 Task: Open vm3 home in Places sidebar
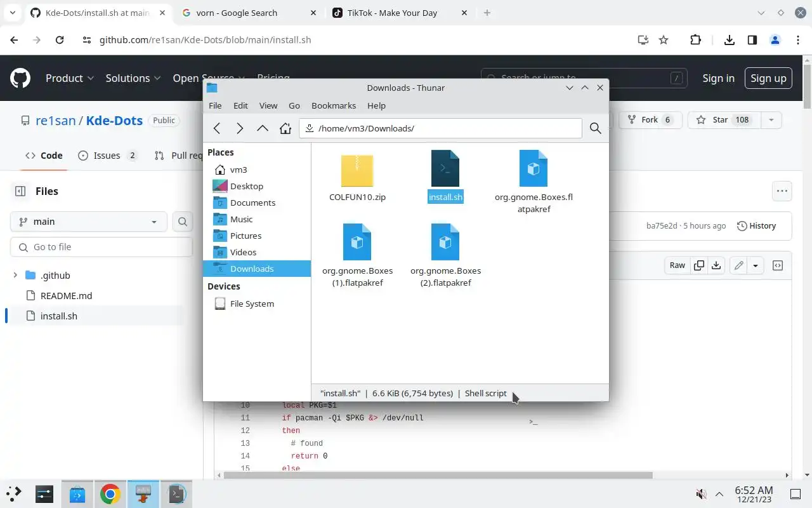(257, 170)
